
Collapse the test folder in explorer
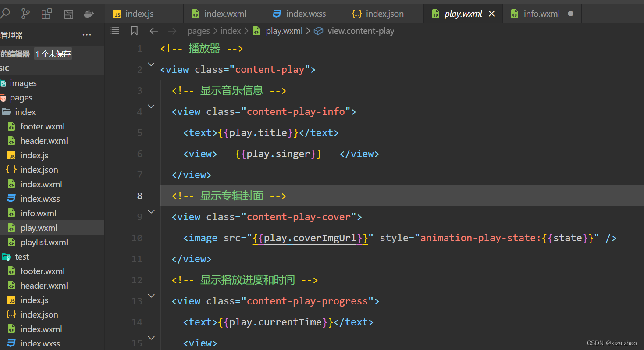[x=52, y=257]
